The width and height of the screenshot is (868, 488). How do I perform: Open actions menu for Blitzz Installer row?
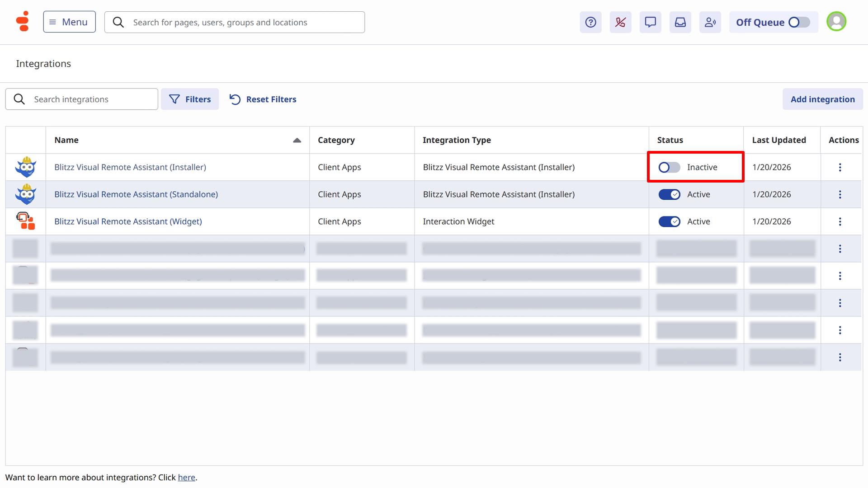click(x=840, y=167)
